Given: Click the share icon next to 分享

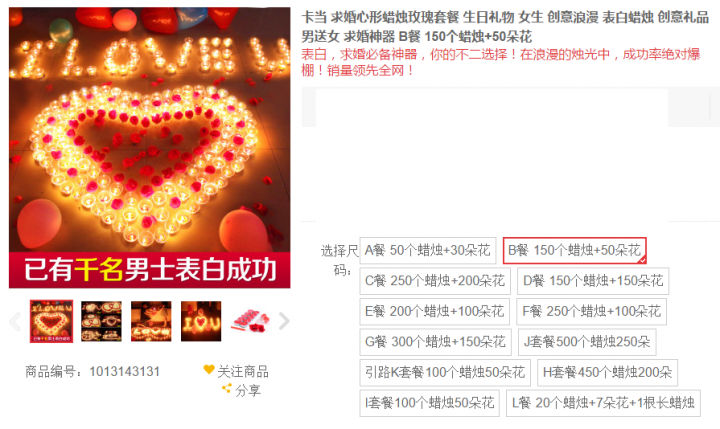Looking at the screenshot, I should [227, 389].
